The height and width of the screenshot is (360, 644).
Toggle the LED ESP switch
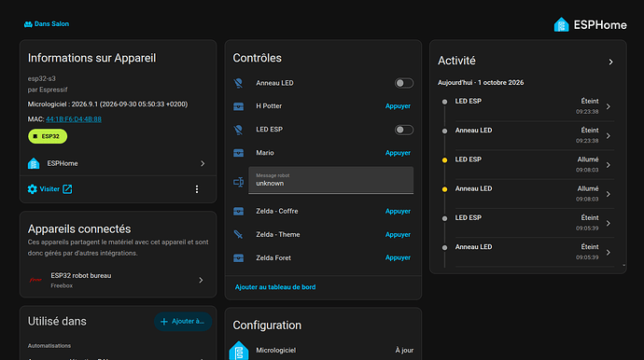click(404, 131)
